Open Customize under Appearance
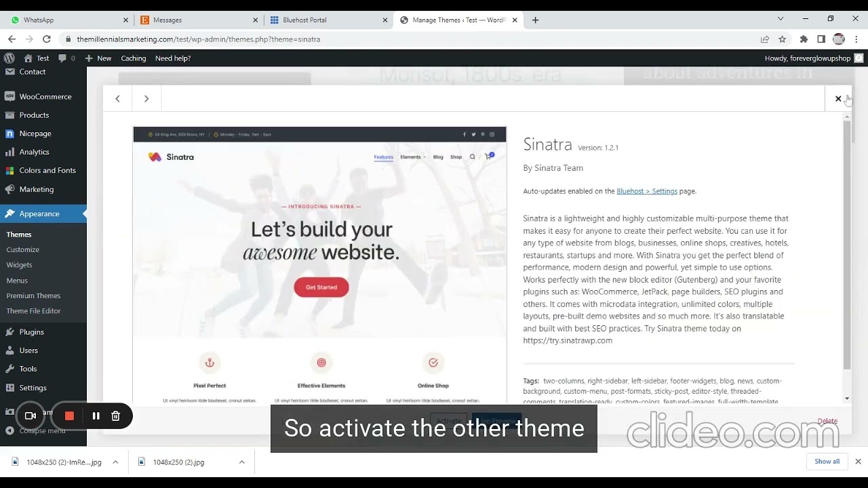 click(23, 249)
